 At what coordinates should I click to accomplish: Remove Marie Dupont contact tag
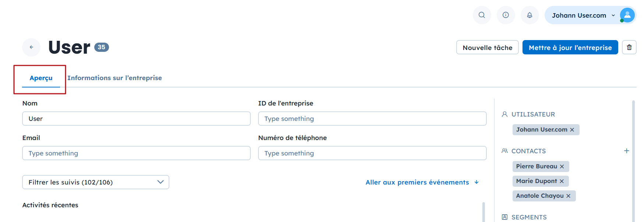point(562,181)
